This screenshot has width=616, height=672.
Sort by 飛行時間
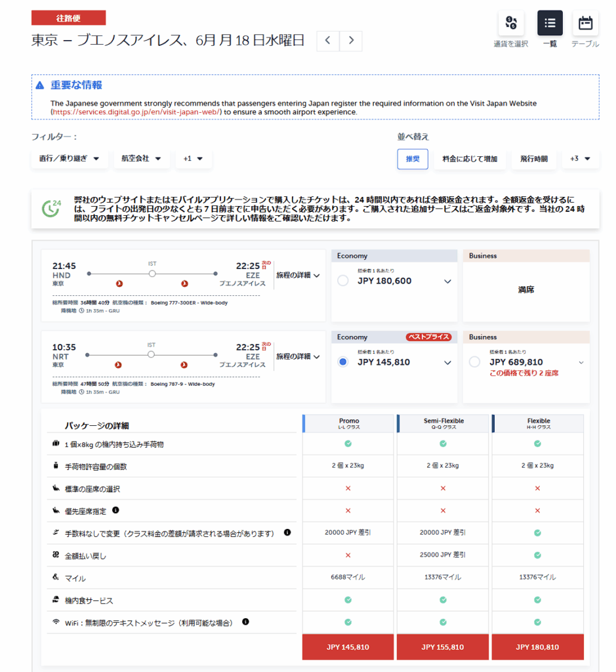pos(534,159)
